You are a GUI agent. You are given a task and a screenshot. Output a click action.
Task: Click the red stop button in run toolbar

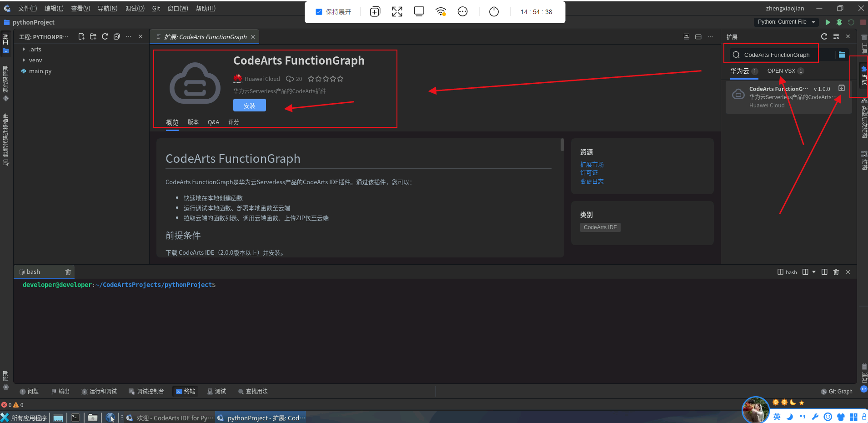tap(863, 22)
